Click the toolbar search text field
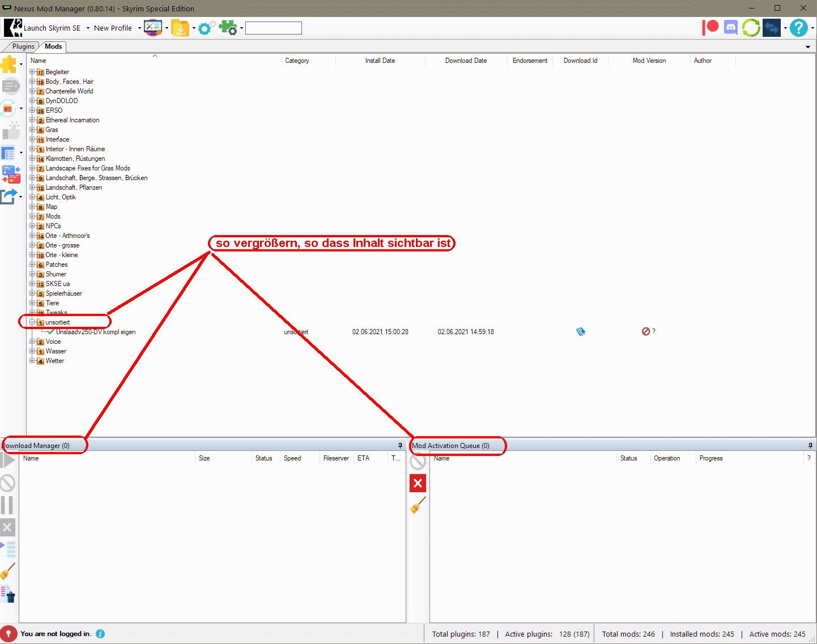The width and height of the screenshot is (817, 644). tap(273, 28)
